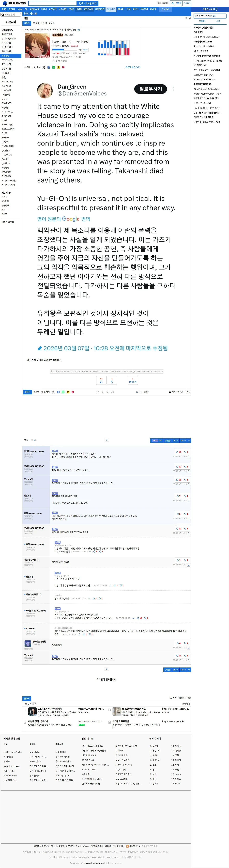Share post on Naver from top share bar
Viewport: 229px width, 868px height.
click(x=53, y=67)
